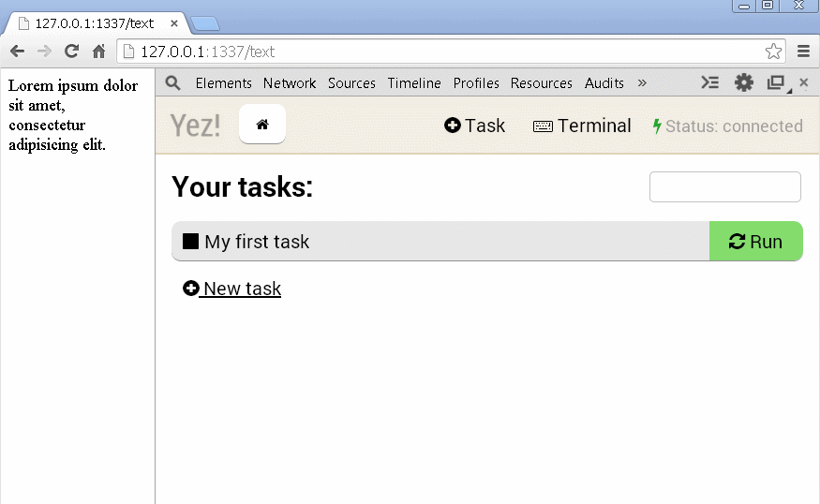Viewport: 820px width, 504px height.
Task: Open the Sources tab
Action: [351, 83]
